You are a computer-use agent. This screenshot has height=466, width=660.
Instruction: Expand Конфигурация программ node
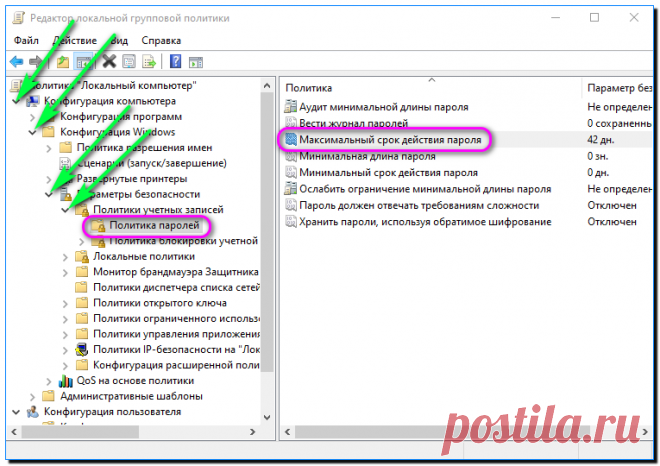(x=32, y=117)
